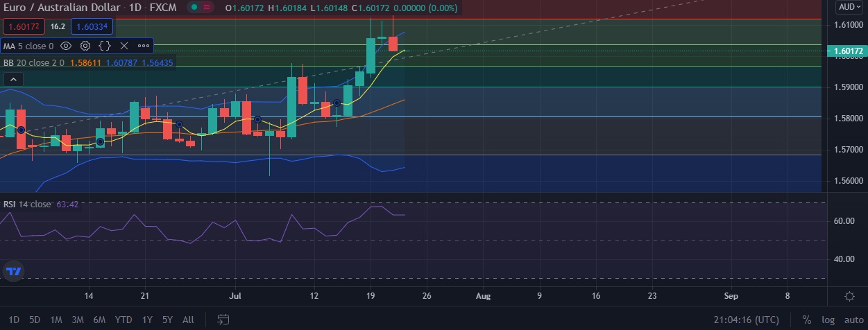The image size is (868, 330).
Task: Click the RSI 40.00 scale label
Action: click(x=845, y=259)
